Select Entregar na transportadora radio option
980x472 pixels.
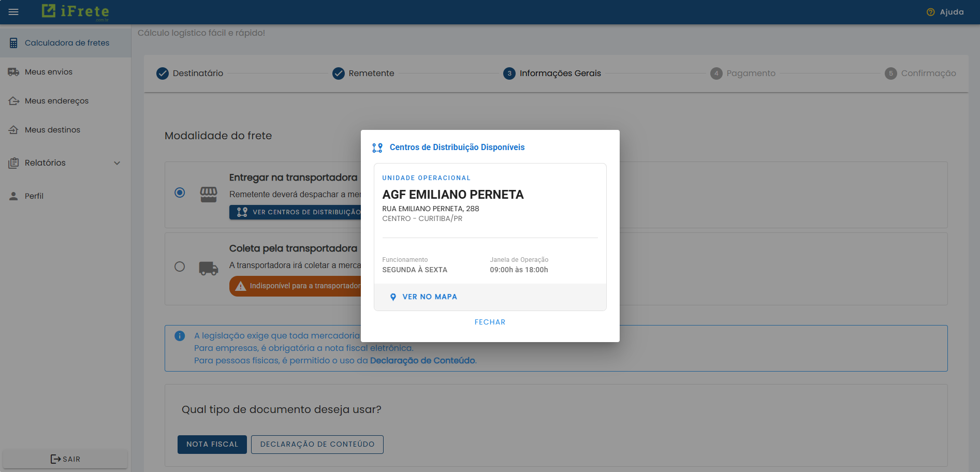click(x=180, y=193)
